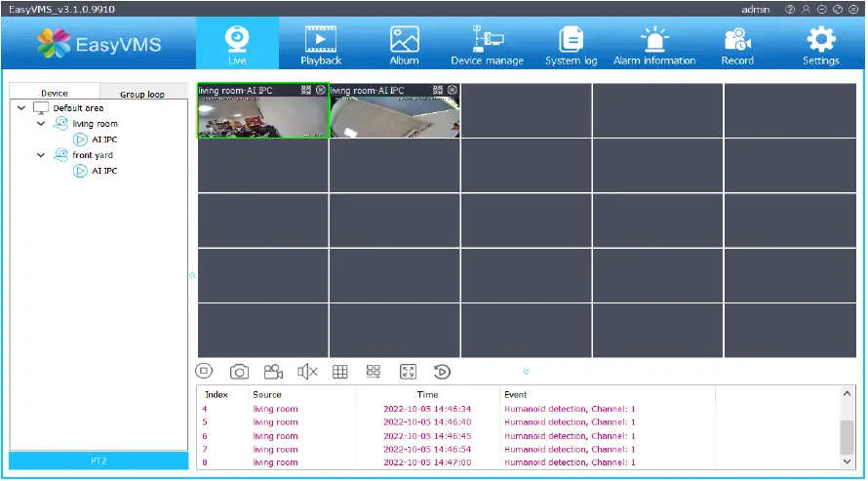The height and width of the screenshot is (481, 868).
Task: Click the Time column header
Action: [x=427, y=394]
